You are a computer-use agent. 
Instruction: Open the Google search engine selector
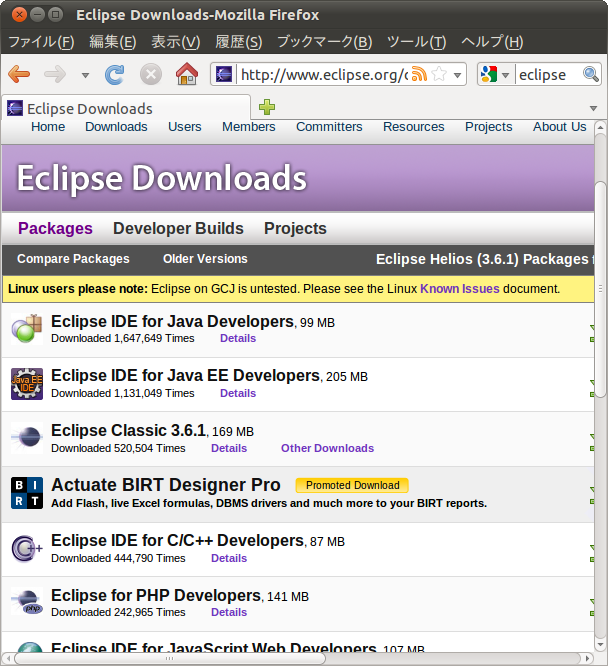(495, 74)
